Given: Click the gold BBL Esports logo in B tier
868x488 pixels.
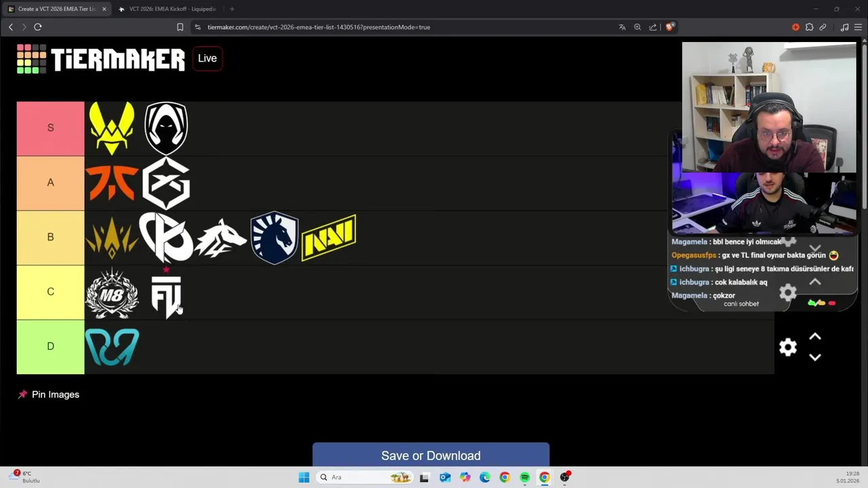Looking at the screenshot, I should (112, 238).
